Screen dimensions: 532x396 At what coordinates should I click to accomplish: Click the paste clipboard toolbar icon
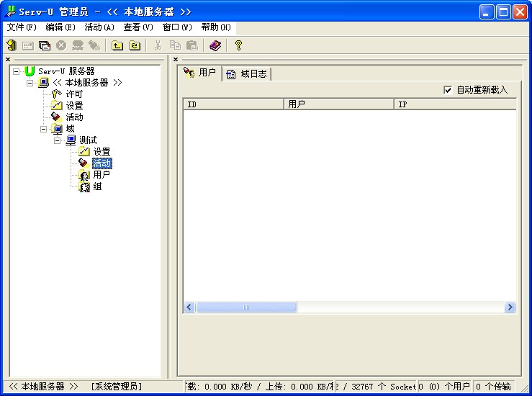click(x=192, y=45)
